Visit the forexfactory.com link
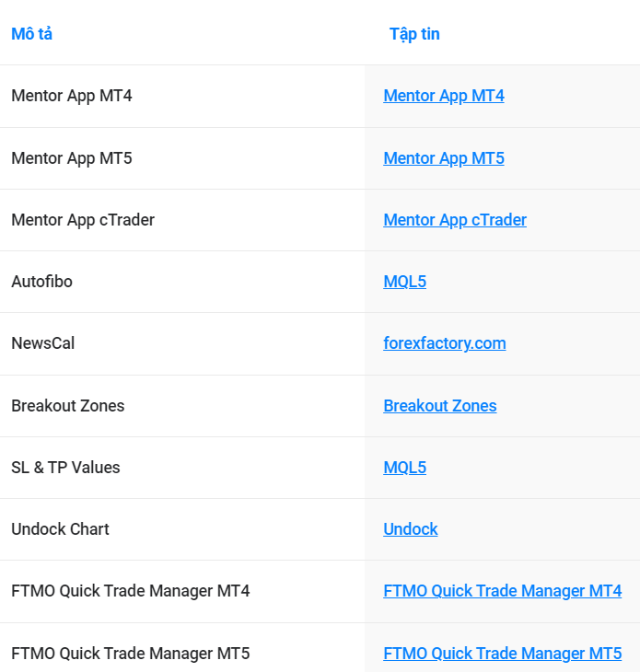Image resolution: width=640 pixels, height=672 pixels. click(x=445, y=343)
